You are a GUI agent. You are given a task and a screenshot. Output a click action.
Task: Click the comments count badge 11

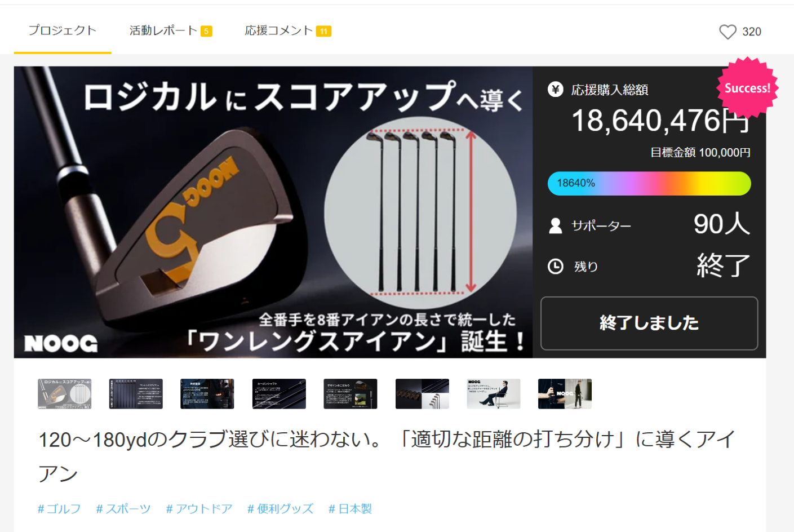[x=323, y=32]
